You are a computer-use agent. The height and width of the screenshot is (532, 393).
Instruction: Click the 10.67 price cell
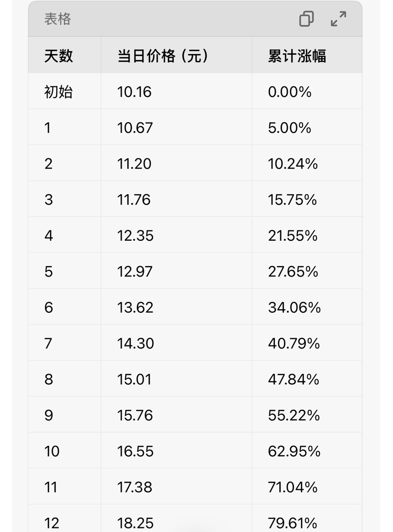pos(135,128)
